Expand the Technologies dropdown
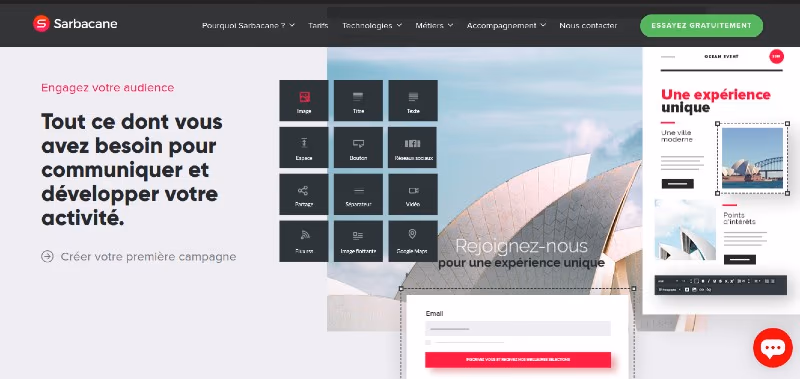This screenshot has width=800, height=379. tap(371, 26)
